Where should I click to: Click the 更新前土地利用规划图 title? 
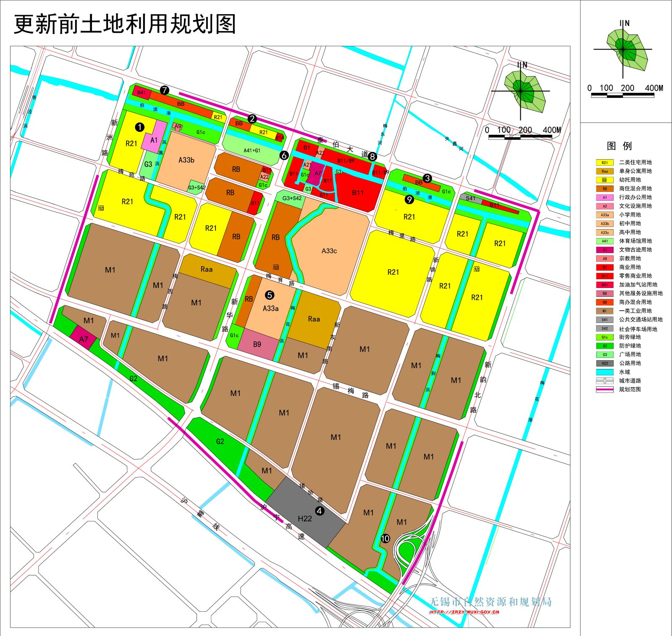tap(125, 24)
